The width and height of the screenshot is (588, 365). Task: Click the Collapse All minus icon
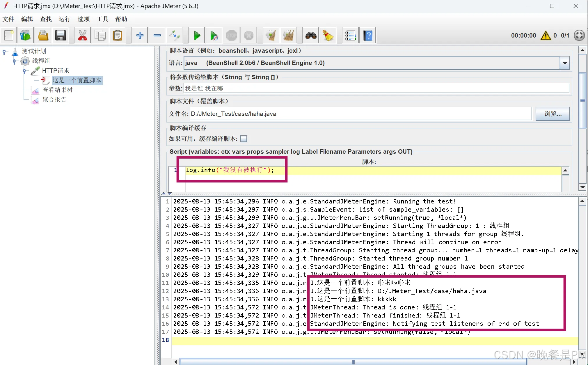coord(157,36)
